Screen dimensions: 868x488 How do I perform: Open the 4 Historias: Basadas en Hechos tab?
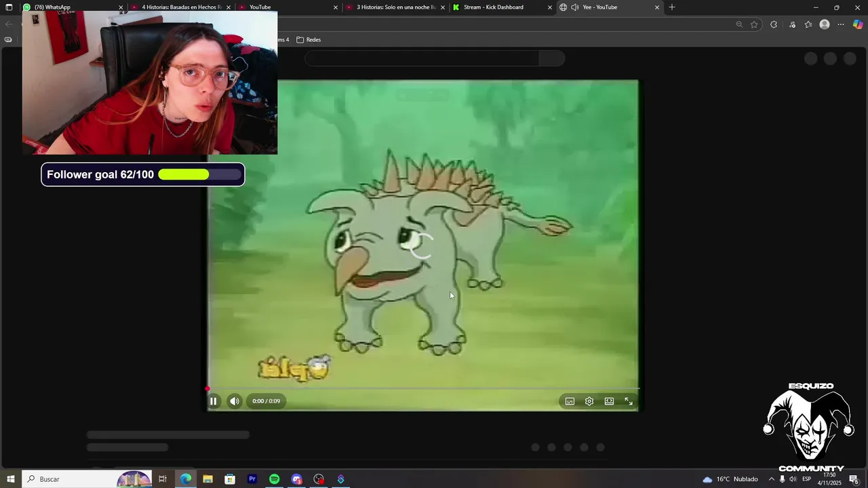(x=180, y=7)
